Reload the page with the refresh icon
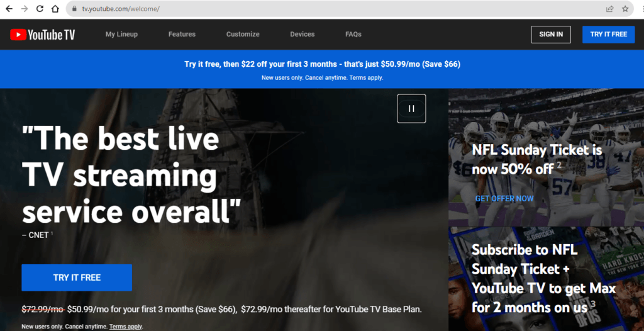The image size is (644, 331). point(40,9)
